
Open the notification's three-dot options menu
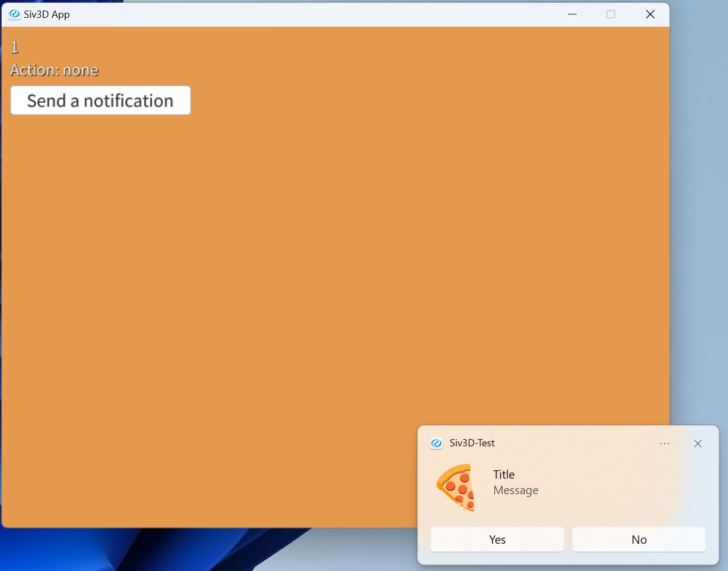pyautogui.click(x=665, y=444)
